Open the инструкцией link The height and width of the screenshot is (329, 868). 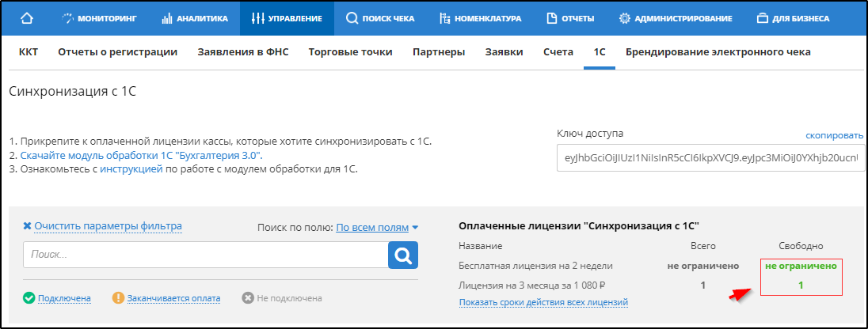pos(131,168)
